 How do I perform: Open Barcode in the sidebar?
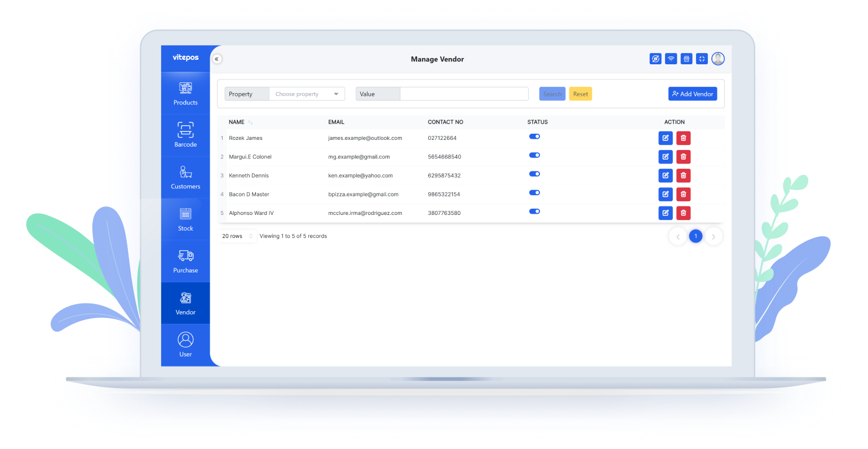click(185, 135)
